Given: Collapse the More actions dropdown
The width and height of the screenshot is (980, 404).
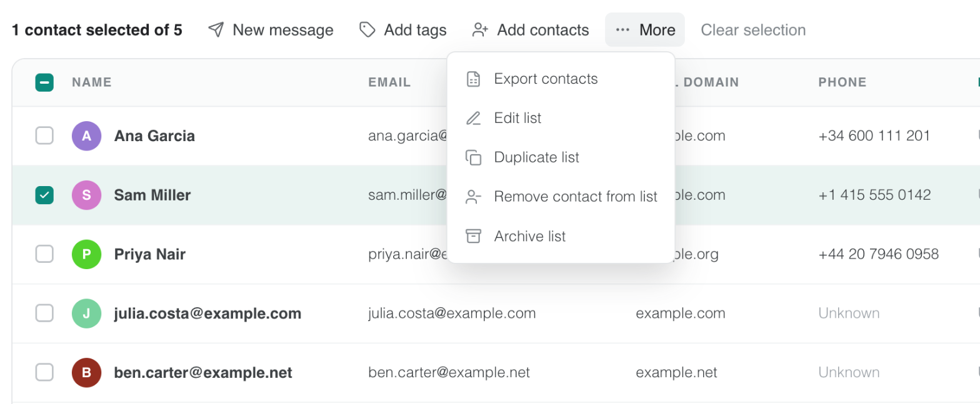Looking at the screenshot, I should pyautogui.click(x=645, y=30).
